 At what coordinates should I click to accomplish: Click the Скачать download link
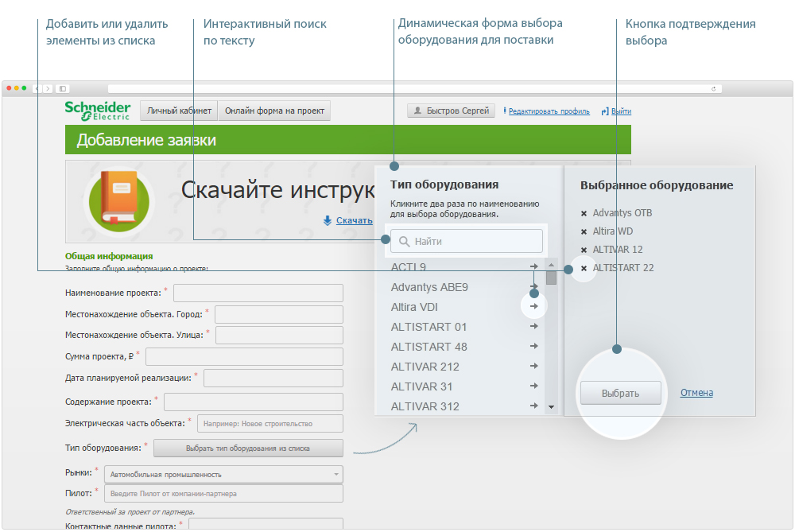coord(355,220)
